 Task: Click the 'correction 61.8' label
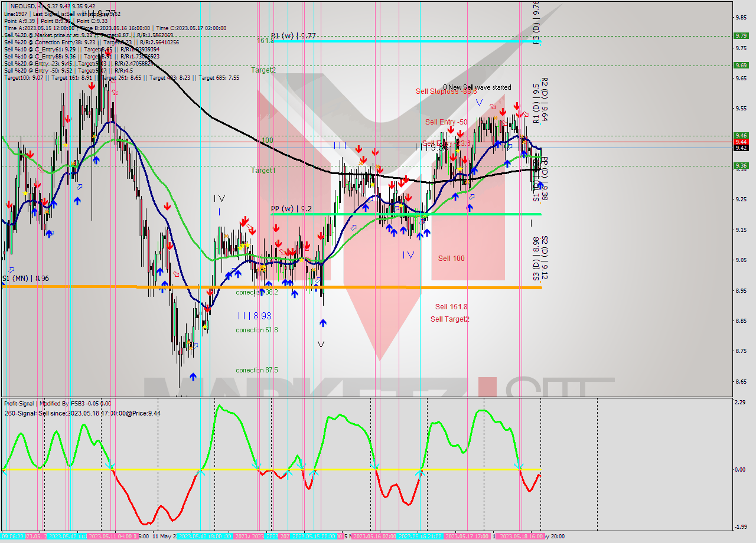(257, 330)
